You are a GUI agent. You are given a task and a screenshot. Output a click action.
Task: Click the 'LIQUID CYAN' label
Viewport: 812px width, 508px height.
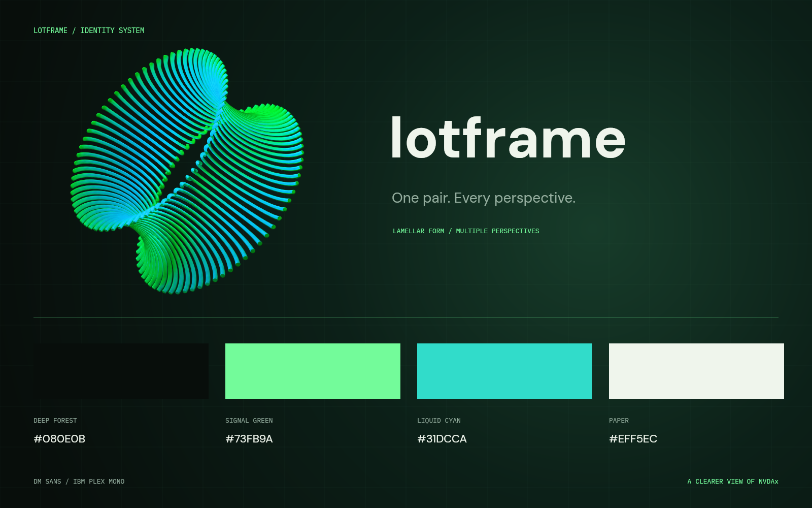[439, 421]
